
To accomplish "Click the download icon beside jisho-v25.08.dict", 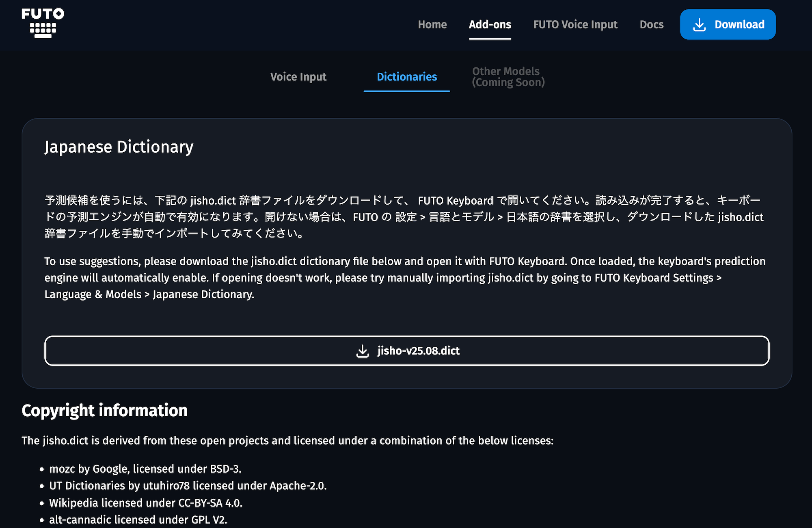I will 363,351.
